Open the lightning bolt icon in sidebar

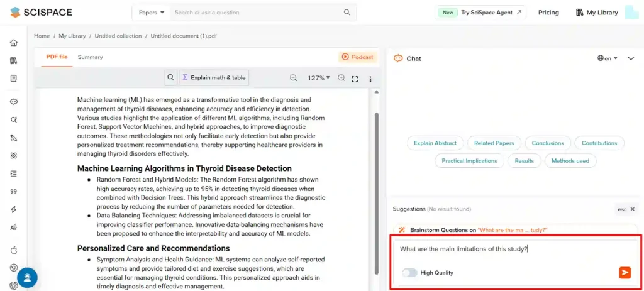coord(14,209)
